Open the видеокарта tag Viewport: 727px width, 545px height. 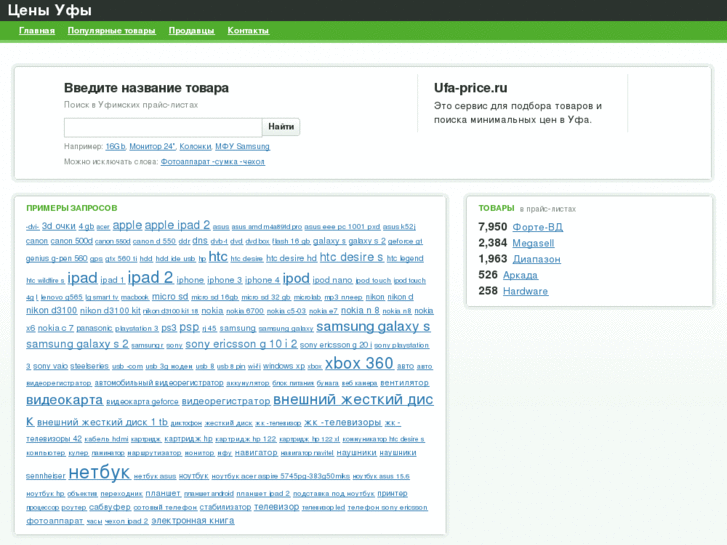click(64, 400)
